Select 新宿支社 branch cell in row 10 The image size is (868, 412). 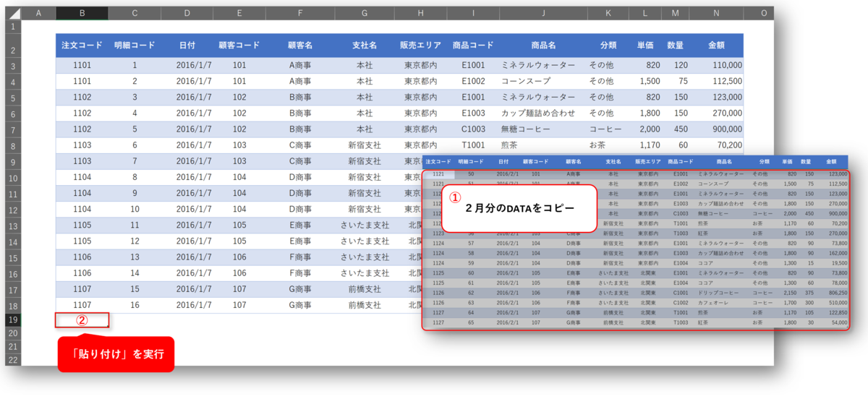click(365, 177)
